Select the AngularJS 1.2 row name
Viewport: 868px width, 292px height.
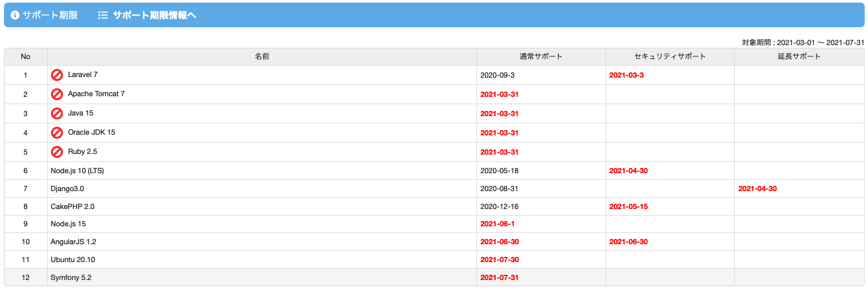tap(74, 242)
